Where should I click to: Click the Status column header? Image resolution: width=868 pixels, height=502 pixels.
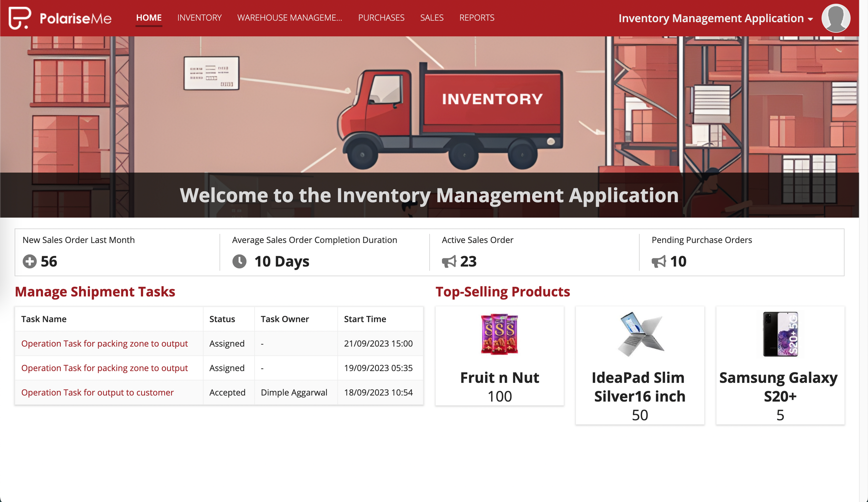pyautogui.click(x=222, y=319)
